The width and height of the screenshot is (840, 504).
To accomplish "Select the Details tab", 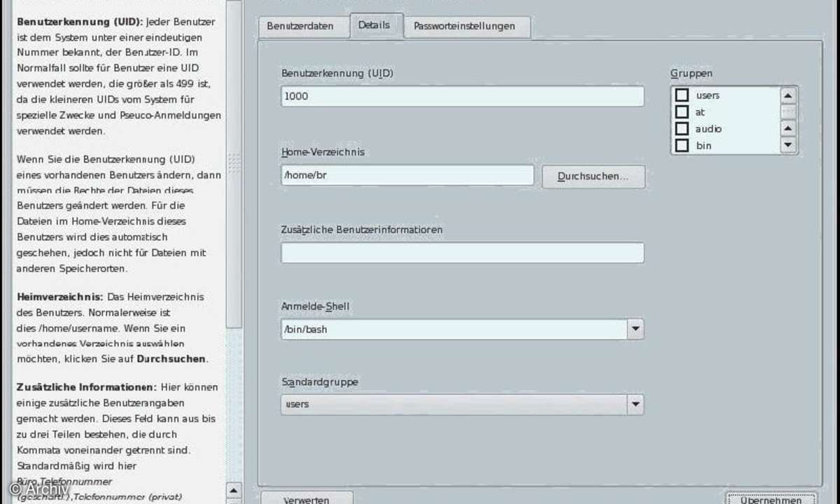I will point(376,24).
